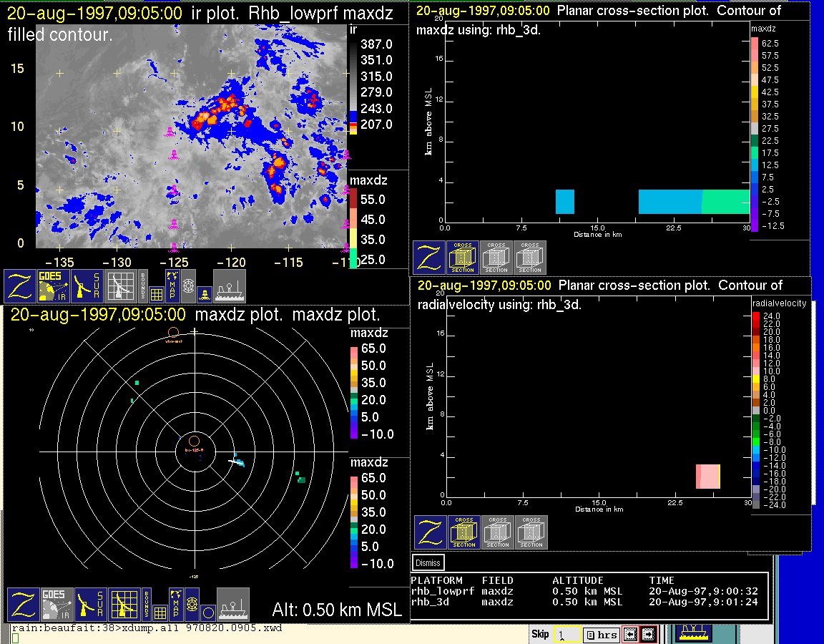The image size is (824, 644).
Task: Click the third cross section cube in radialvelocity panel
Action: pos(531,532)
